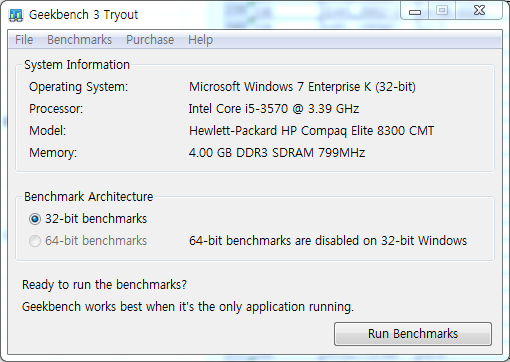Click the "32-bit benchmarks" option label

[96, 219]
